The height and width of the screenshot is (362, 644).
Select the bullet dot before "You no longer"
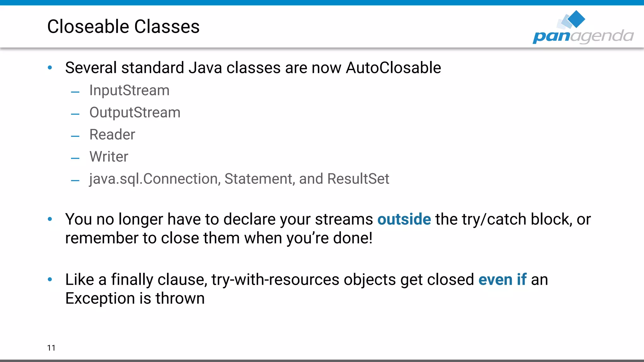tap(50, 219)
